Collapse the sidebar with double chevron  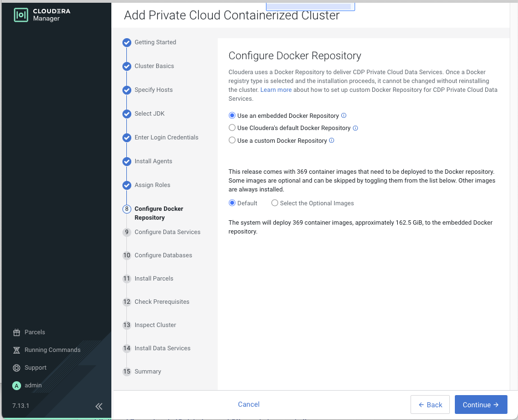pos(99,406)
